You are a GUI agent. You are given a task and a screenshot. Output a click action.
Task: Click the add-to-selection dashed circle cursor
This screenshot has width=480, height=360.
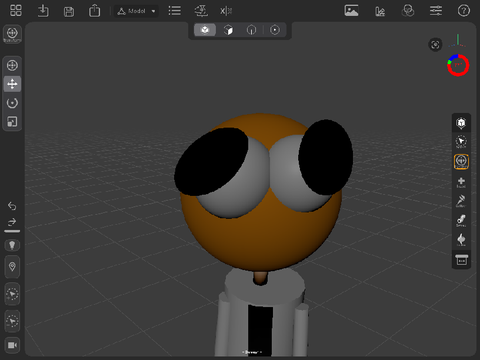click(12, 294)
